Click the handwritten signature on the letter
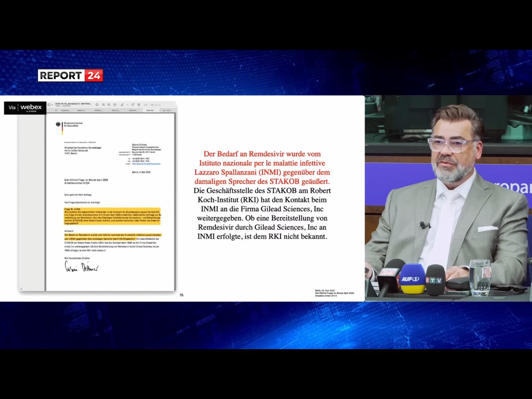 tap(82, 267)
